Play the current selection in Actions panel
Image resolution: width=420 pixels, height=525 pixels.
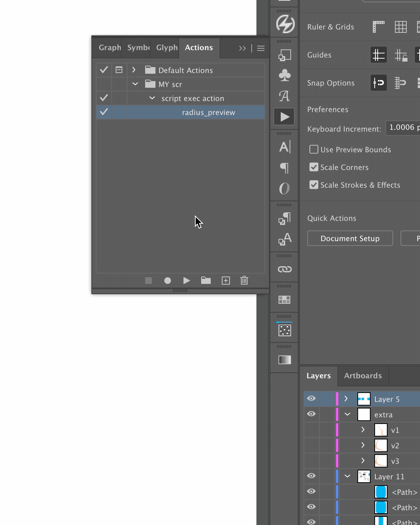click(186, 281)
